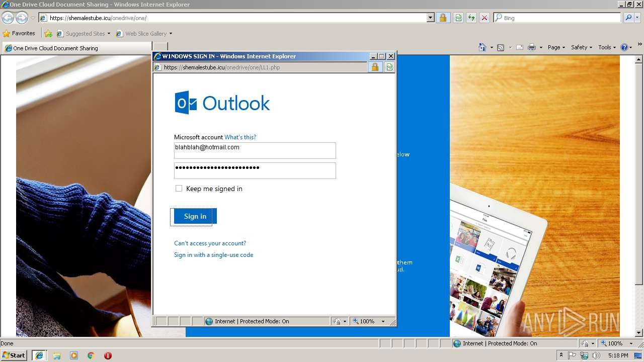
Task: Stop loading with the red X icon
Action: click(x=485, y=18)
